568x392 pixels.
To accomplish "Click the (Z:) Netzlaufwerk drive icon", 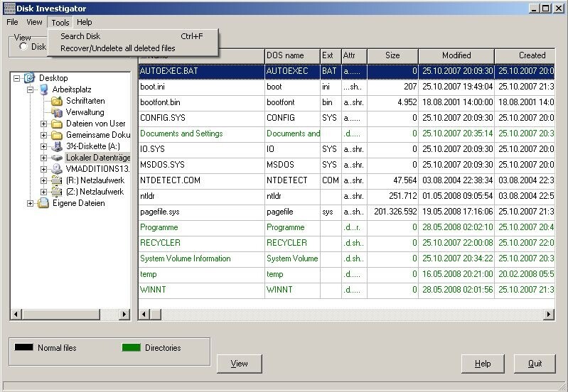I will tap(56, 192).
